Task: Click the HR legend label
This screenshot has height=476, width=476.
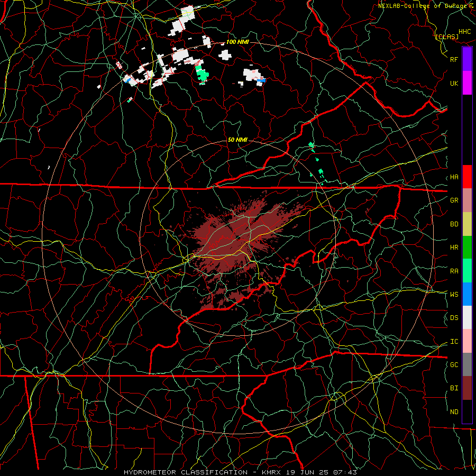Action: [x=454, y=248]
